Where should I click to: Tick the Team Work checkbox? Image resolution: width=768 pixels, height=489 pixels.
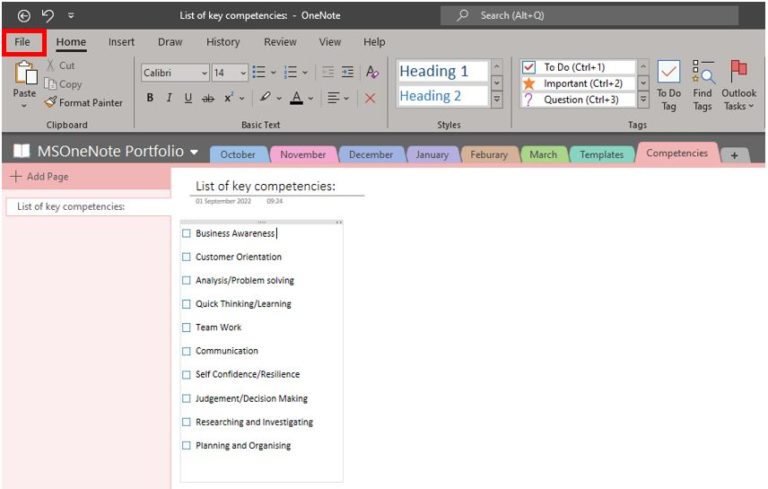click(x=186, y=327)
